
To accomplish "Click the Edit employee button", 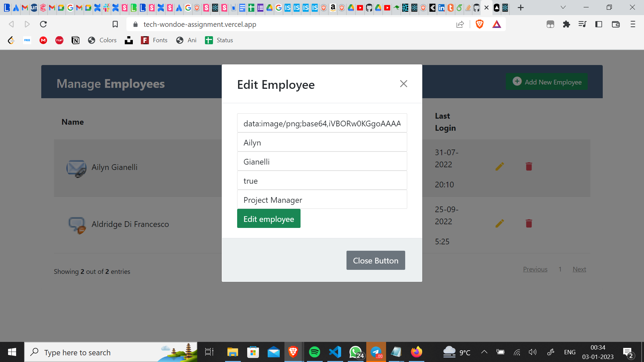I will [x=268, y=219].
